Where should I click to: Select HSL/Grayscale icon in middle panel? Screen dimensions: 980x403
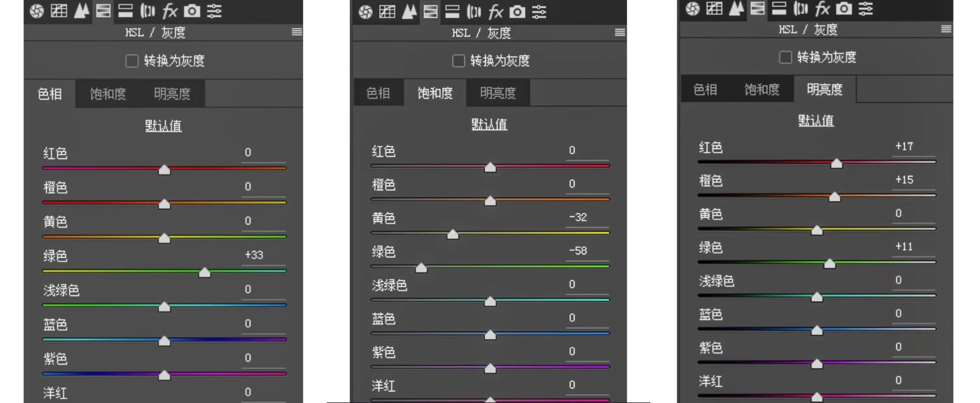(x=430, y=12)
